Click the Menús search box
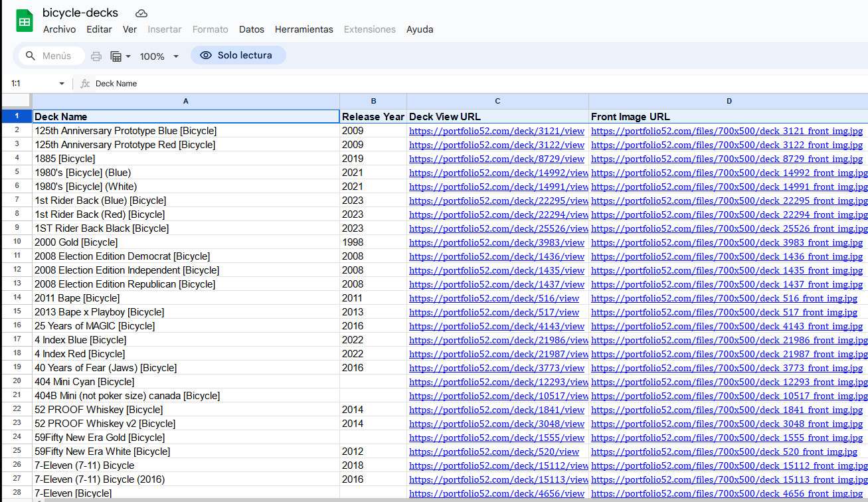Viewport: 868px width, 502px height. [x=52, y=56]
